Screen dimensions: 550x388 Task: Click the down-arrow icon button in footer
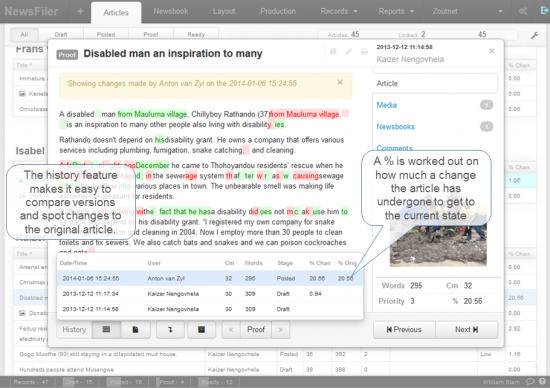pos(170,329)
